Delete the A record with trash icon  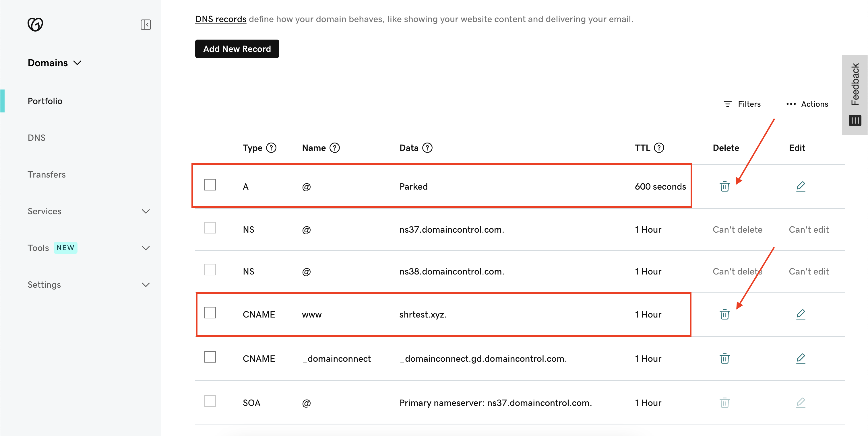[x=724, y=186]
